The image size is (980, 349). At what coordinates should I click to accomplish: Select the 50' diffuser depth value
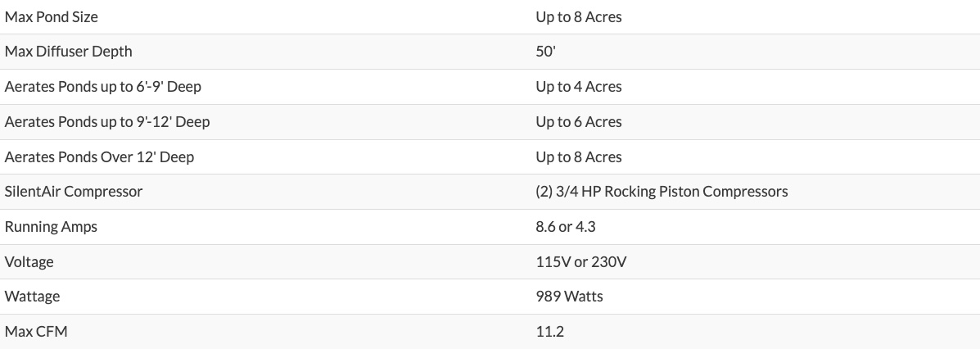click(x=545, y=52)
